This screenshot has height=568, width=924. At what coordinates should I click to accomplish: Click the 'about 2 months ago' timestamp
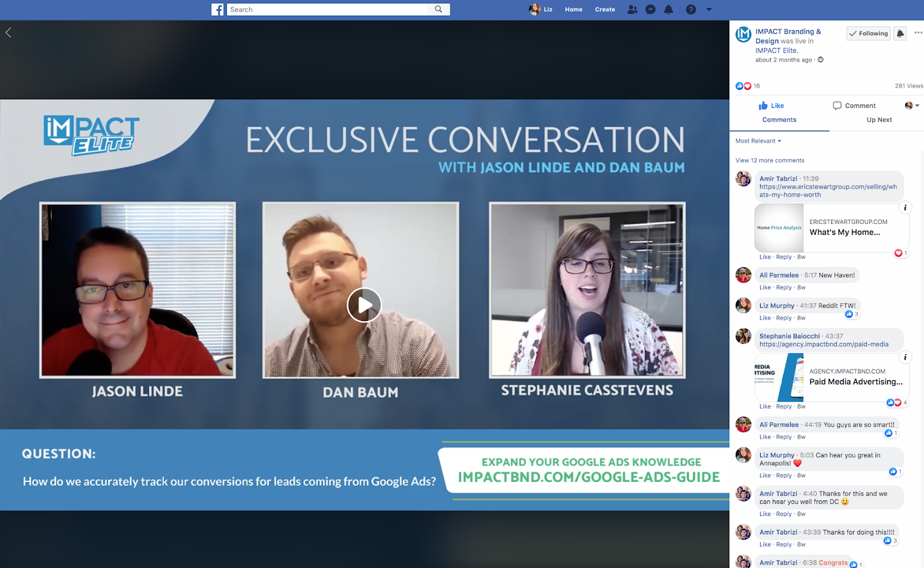(784, 60)
